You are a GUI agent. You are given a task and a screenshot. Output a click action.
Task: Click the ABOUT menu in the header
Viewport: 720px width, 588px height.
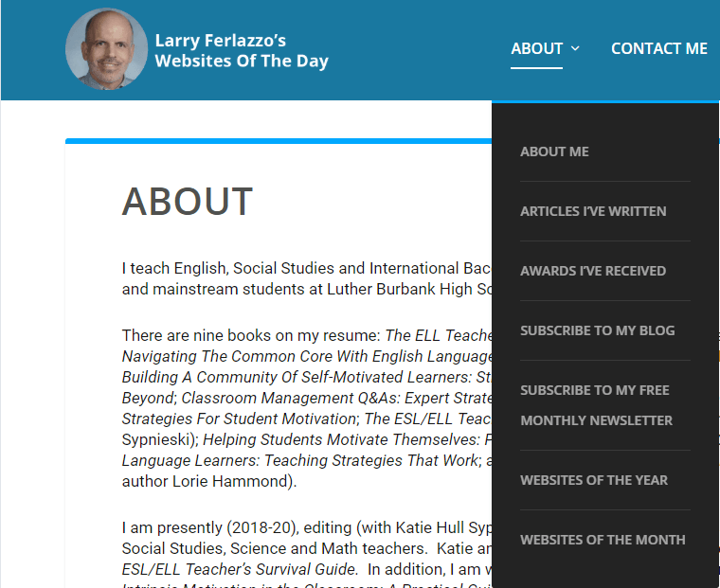click(536, 48)
